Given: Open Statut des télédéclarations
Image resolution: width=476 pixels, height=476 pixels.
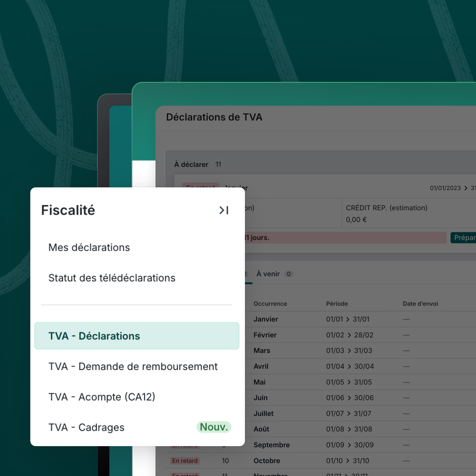Looking at the screenshot, I should pos(112,278).
